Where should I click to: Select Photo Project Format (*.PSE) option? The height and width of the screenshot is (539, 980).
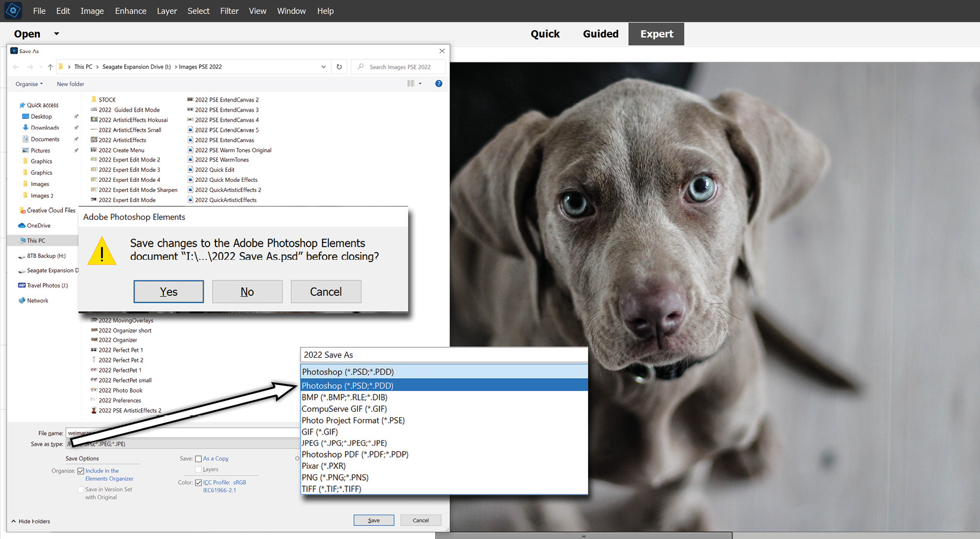[x=444, y=421]
